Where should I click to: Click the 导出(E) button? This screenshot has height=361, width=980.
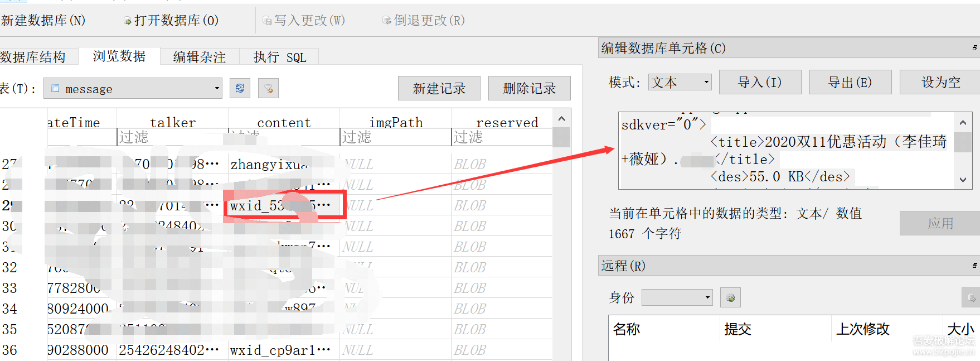[851, 82]
